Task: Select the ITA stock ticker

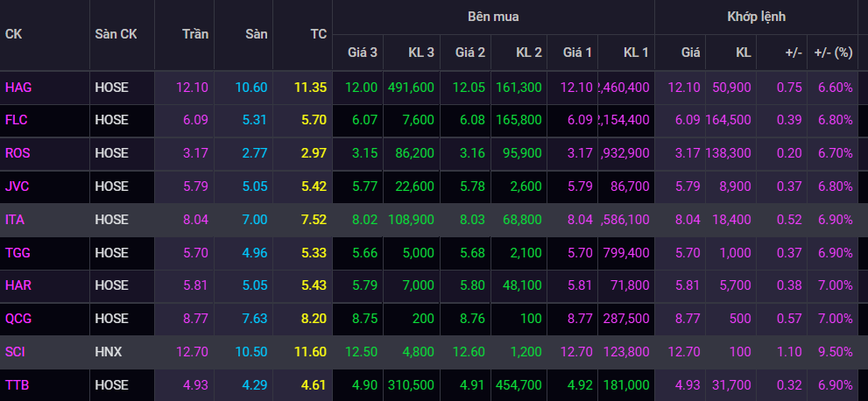Action: (x=15, y=220)
